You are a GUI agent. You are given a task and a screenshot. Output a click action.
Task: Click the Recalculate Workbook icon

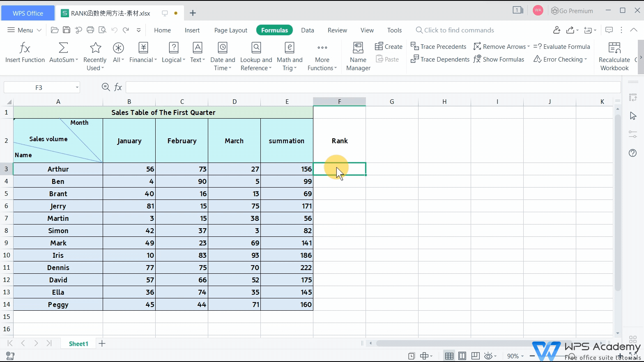coord(614,48)
